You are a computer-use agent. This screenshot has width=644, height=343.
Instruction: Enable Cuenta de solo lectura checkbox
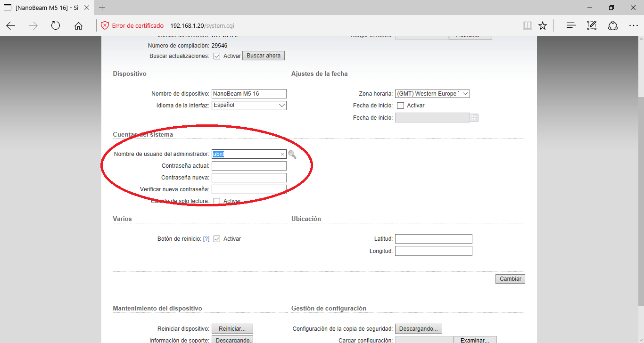pyautogui.click(x=217, y=201)
